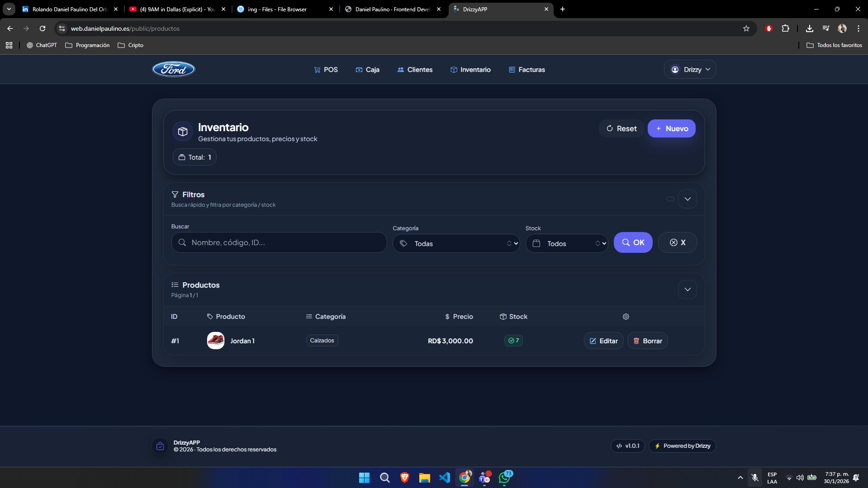Open browser extensions puzzle icon
Screen dimensions: 868x488
tap(785, 28)
